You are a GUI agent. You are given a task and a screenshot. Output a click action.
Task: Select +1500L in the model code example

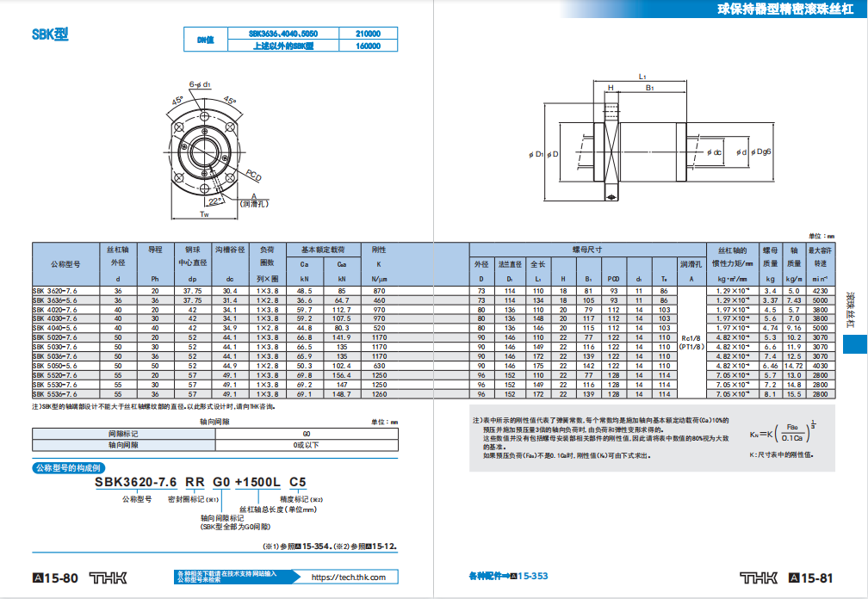pyautogui.click(x=258, y=482)
